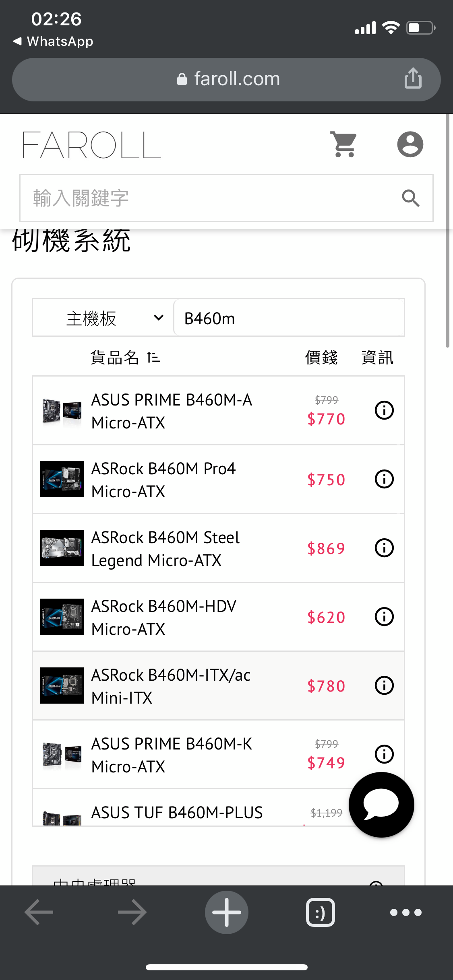Tap the new tab plus button
Screen dimensions: 453x980
pos(226,912)
